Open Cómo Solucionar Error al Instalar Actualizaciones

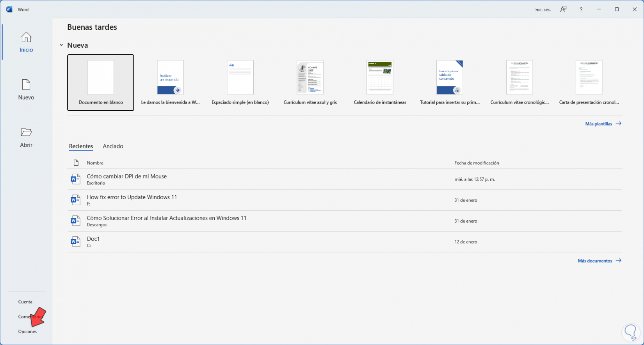point(345,221)
